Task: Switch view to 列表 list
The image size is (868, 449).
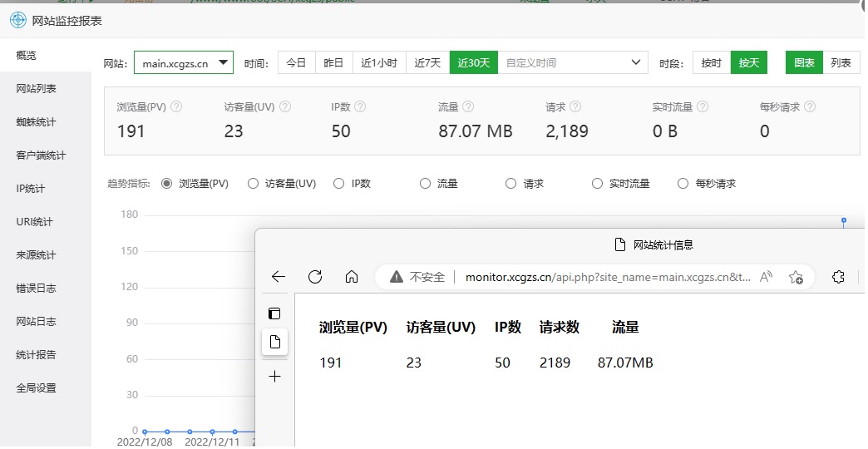Action: tap(841, 62)
